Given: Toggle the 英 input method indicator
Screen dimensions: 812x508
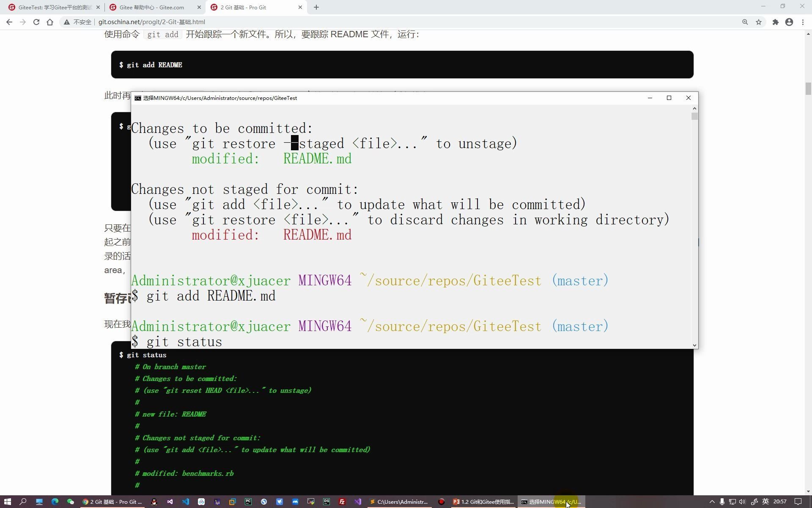Looking at the screenshot, I should click(x=765, y=502).
